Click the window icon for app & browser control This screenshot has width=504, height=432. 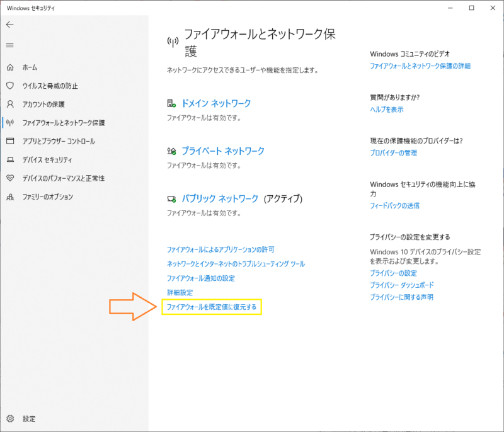(10, 141)
